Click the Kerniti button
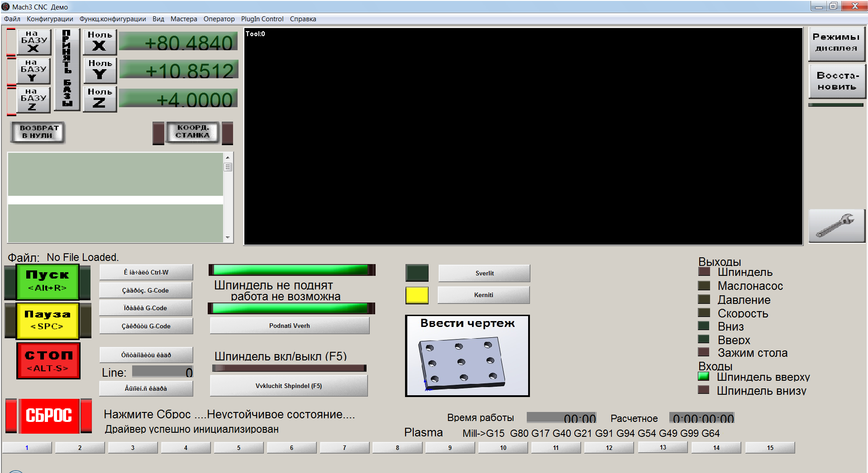The width and height of the screenshot is (868, 473). [483, 295]
